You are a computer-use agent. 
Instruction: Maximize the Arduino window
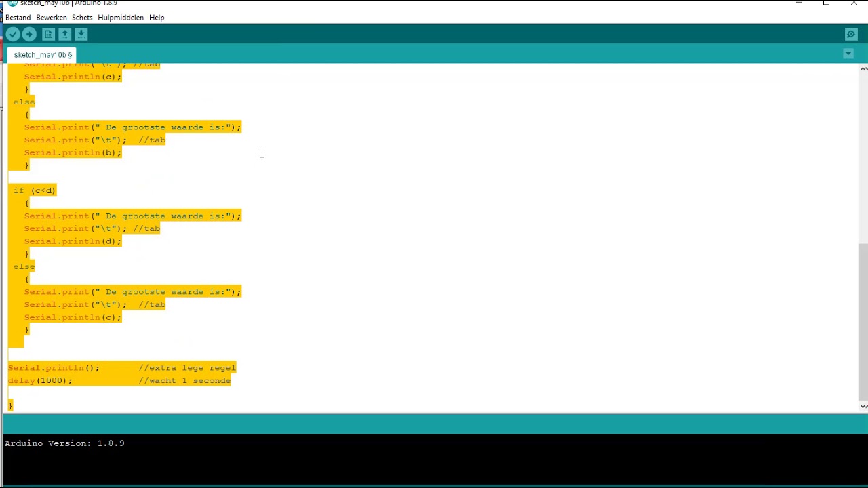826,3
